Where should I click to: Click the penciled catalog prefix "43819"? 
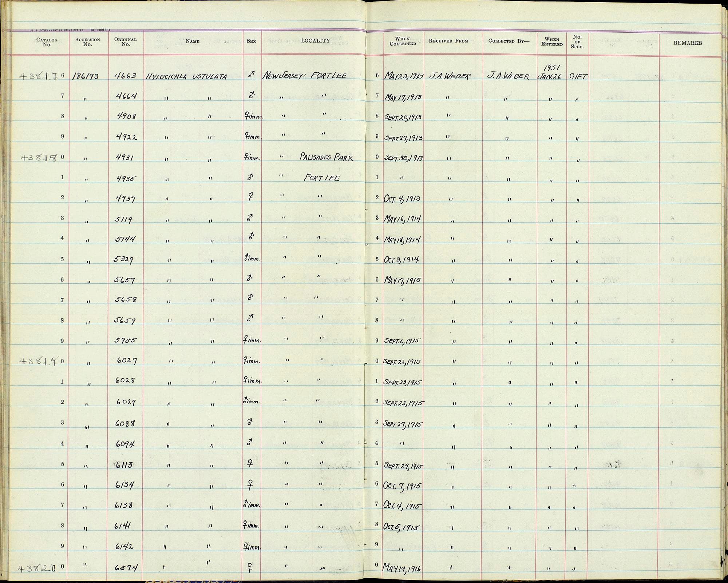tap(39, 361)
